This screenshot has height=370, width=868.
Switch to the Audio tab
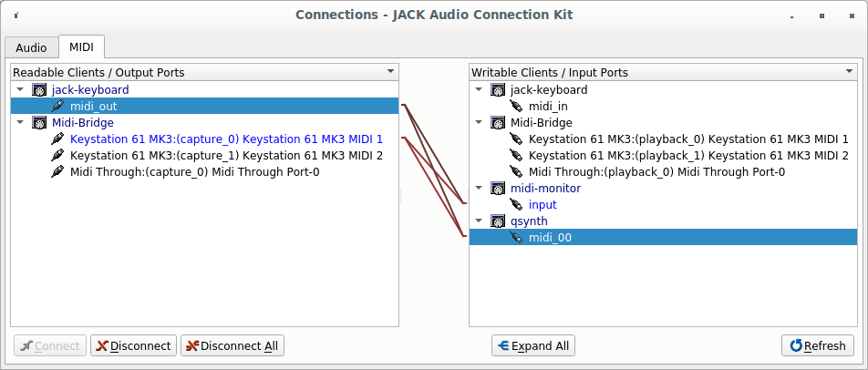tap(31, 47)
